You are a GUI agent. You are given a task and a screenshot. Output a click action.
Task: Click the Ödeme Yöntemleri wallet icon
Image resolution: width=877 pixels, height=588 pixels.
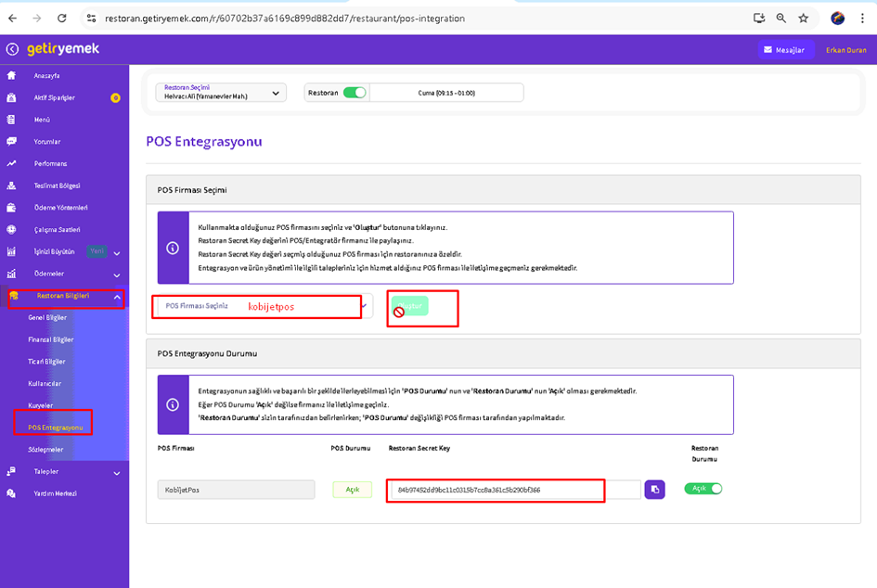point(11,208)
